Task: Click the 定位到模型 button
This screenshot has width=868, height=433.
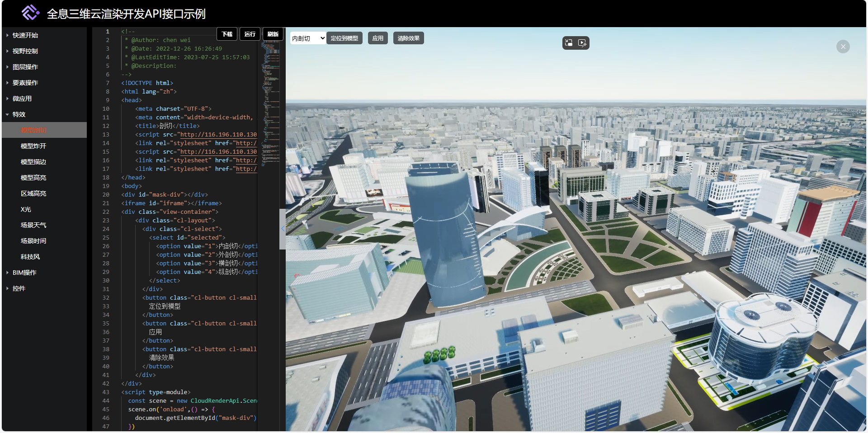Action: (344, 38)
